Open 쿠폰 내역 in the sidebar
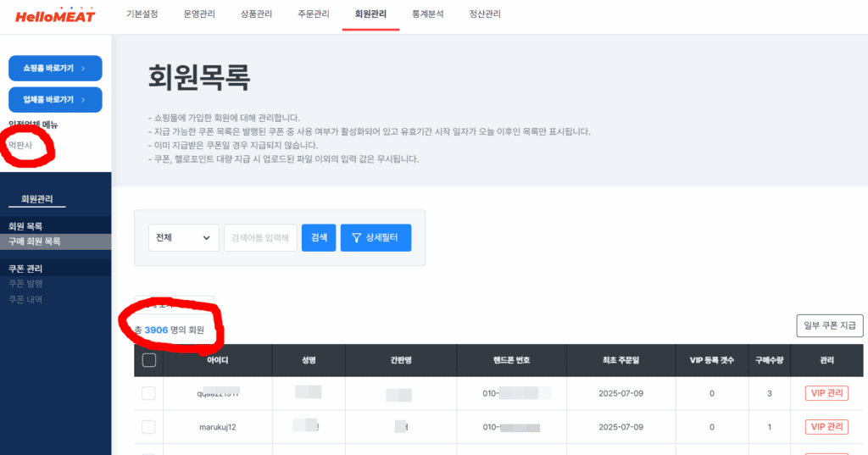Viewport: 868px width, 455px height. 25,299
